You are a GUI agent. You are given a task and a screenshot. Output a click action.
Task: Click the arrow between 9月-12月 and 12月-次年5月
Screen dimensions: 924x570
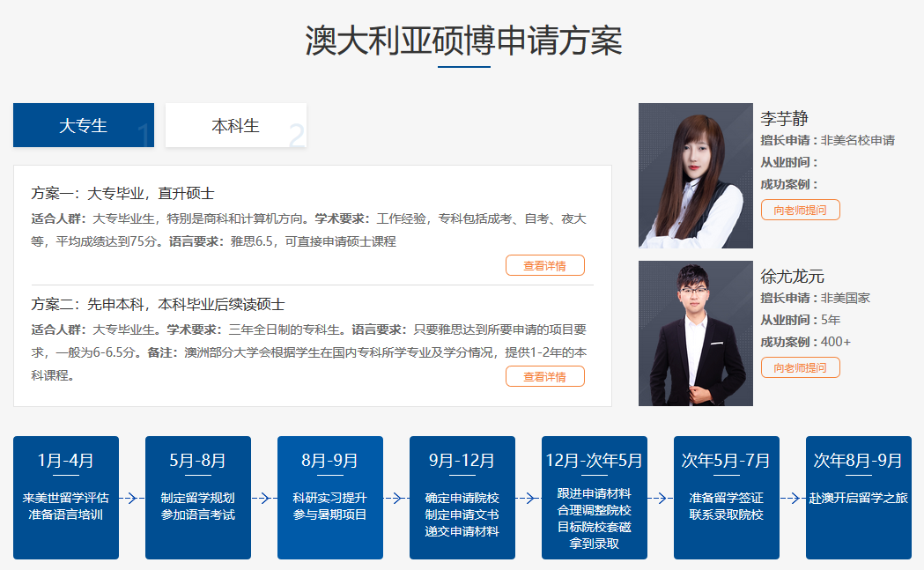tap(529, 498)
